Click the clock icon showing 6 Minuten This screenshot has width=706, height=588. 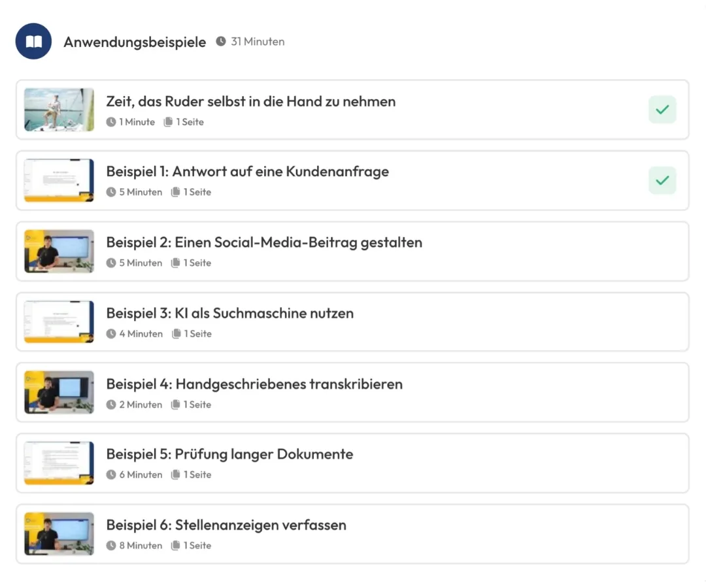pyautogui.click(x=111, y=475)
